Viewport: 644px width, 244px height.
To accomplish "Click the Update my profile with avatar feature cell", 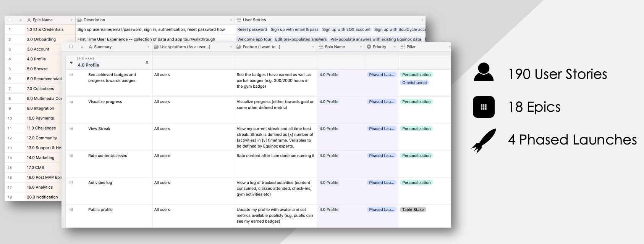I will pos(276,216).
